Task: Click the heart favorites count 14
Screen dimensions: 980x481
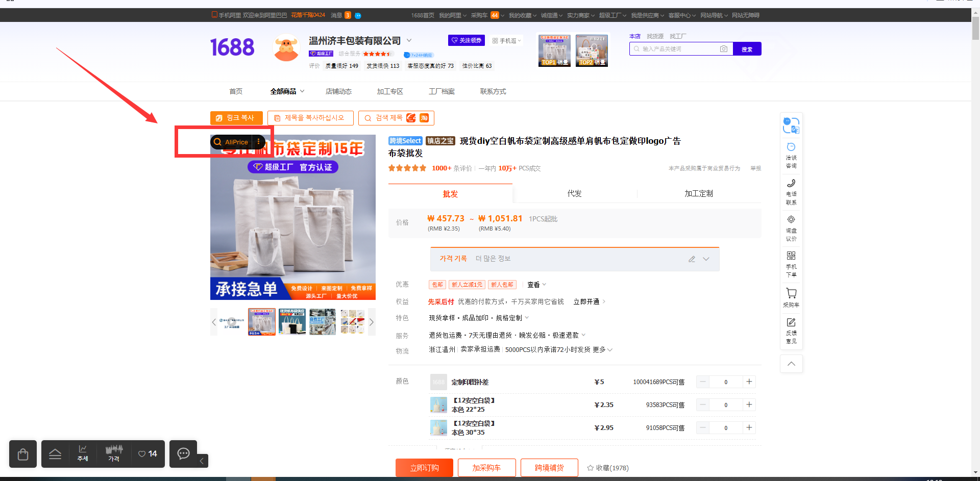Action: (148, 453)
